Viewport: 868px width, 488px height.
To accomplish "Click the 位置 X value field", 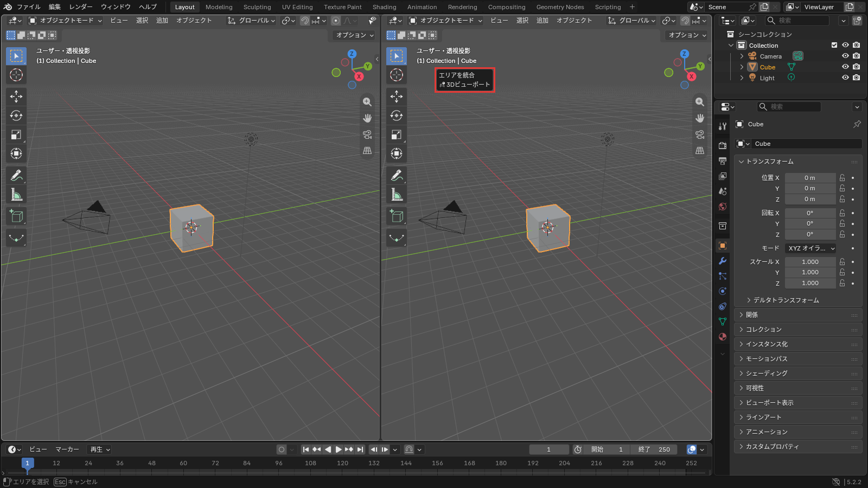I will 810,178.
